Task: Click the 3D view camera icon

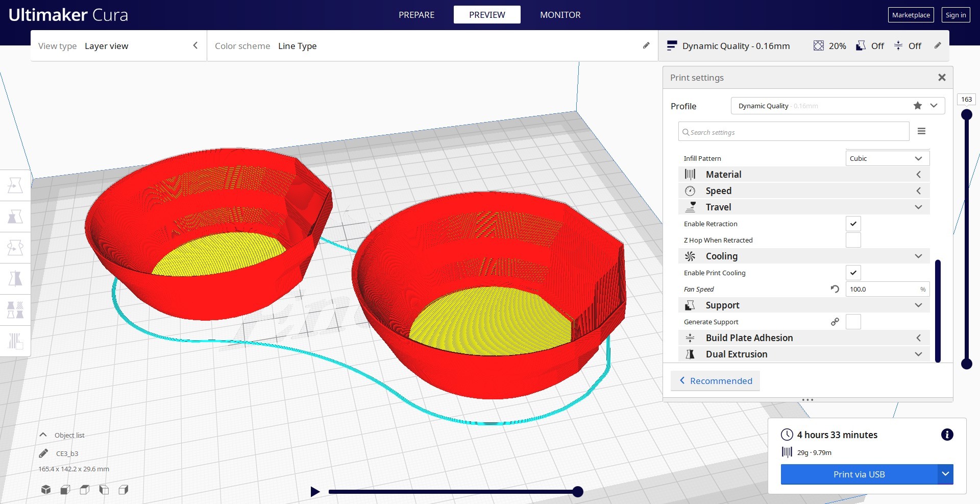Action: tap(46, 490)
